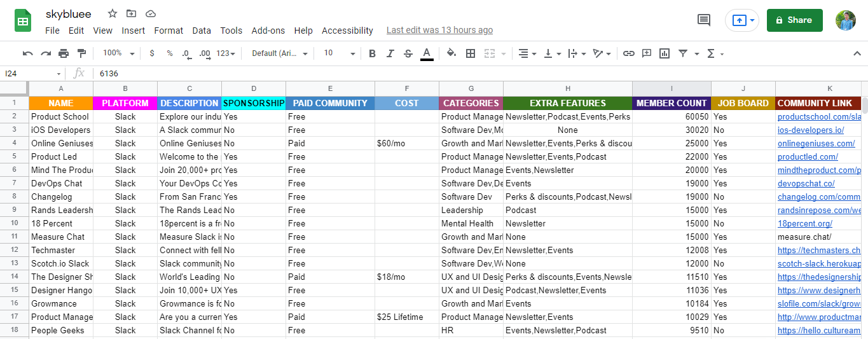Open the View menu

click(102, 31)
